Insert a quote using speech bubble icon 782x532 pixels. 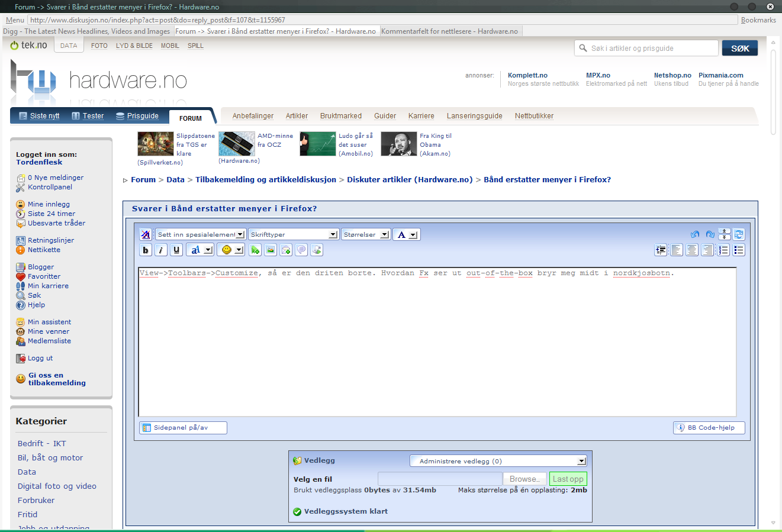[301, 250]
